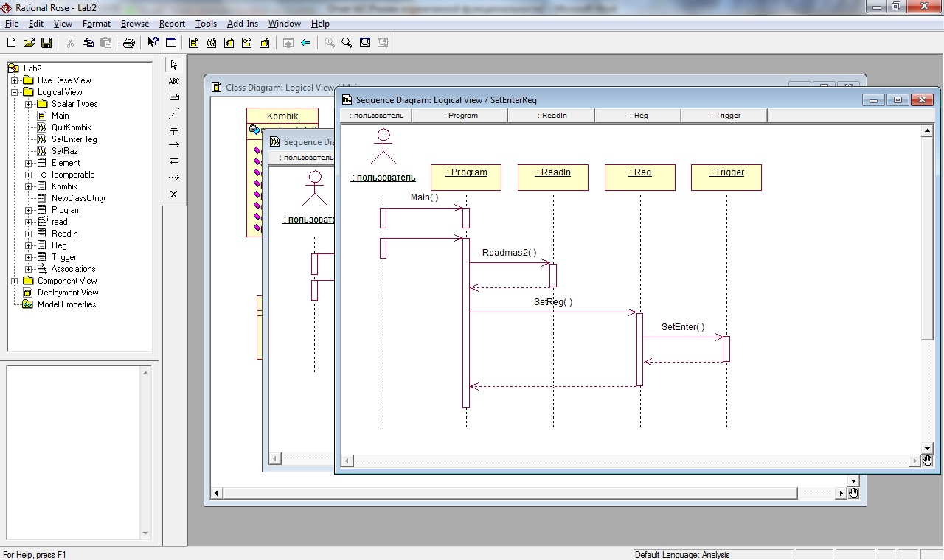
Task: Expand the Program class node
Action: point(29,210)
